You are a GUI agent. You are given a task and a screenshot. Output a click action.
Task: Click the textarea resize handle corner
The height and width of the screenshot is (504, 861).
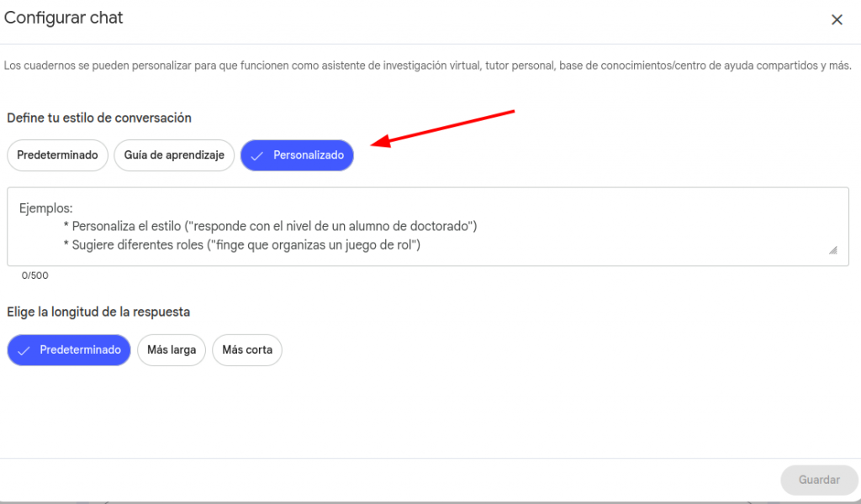[832, 250]
